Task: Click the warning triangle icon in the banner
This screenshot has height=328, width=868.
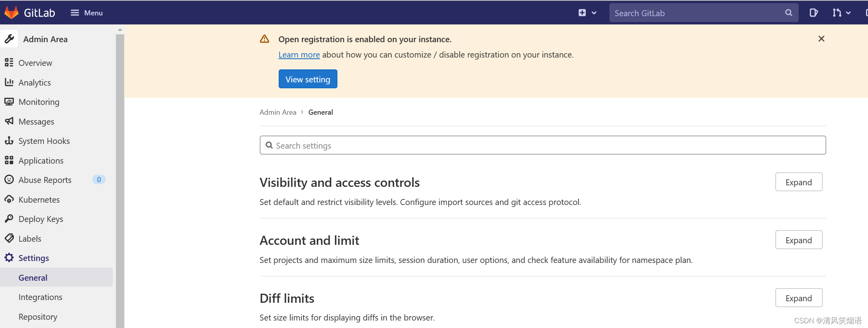Action: point(264,39)
